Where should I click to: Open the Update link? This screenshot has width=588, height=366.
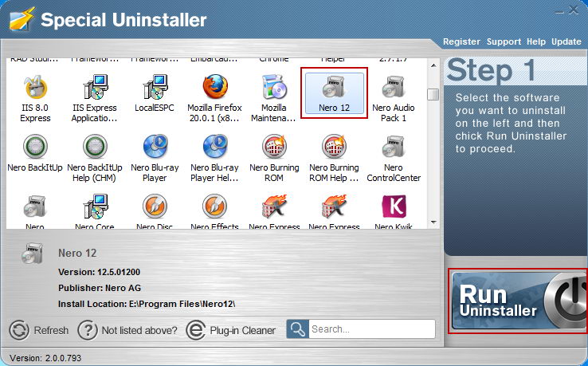pos(566,41)
